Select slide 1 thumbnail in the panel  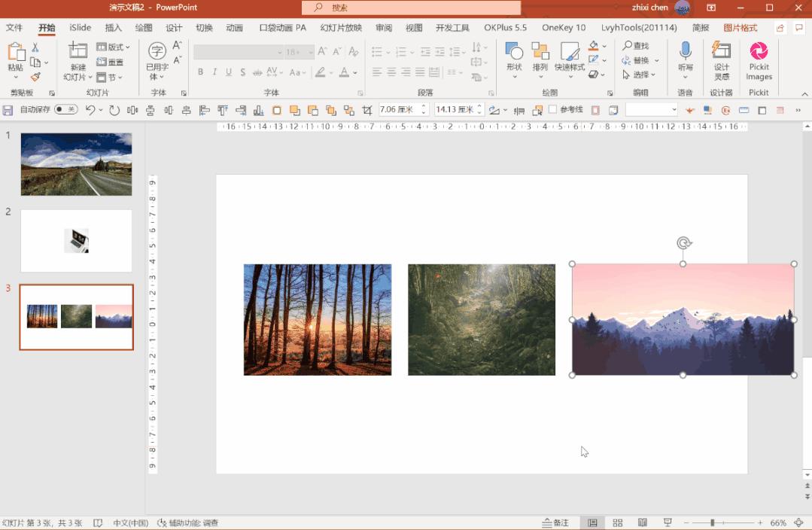[75, 164]
